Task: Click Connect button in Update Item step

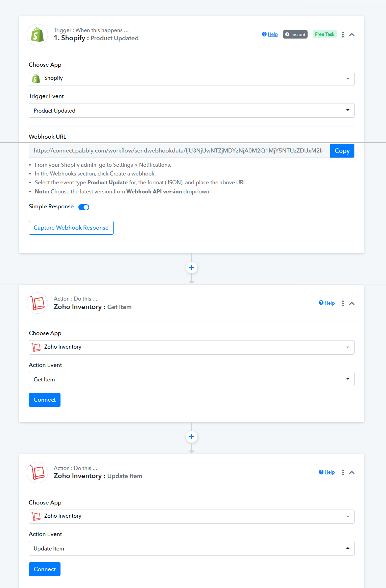Action: (45, 569)
